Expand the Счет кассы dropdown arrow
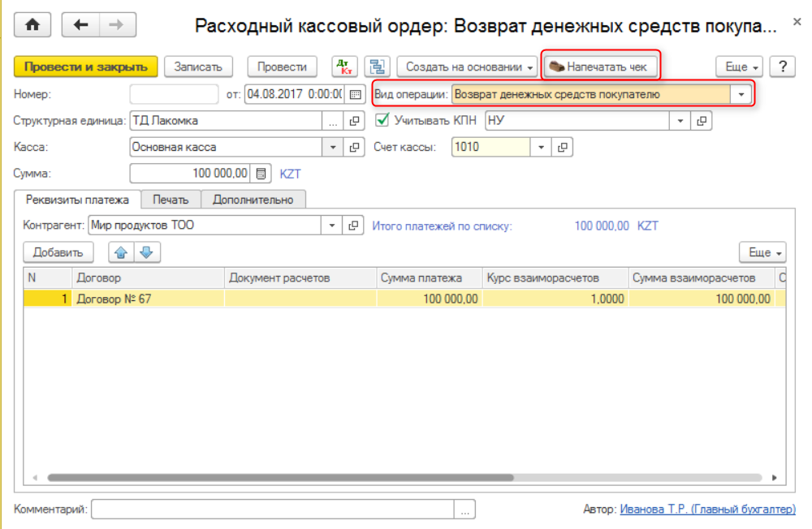This screenshot has height=529, width=812. click(x=542, y=148)
